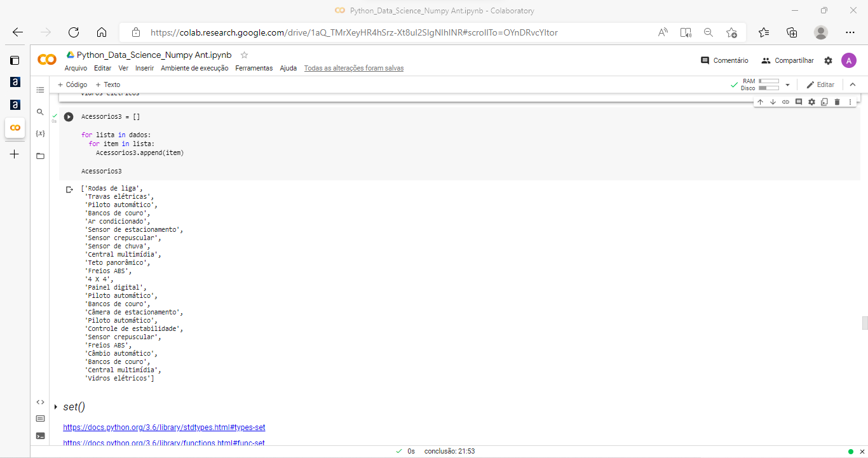The image size is (868, 458).
Task: Copy link to the cell
Action: (785, 102)
